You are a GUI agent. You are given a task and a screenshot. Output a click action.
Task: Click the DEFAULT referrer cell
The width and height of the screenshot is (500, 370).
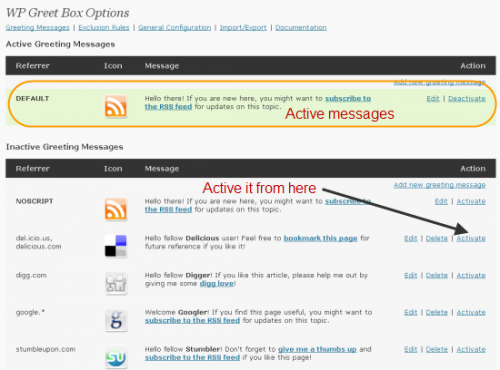pyautogui.click(x=32, y=99)
